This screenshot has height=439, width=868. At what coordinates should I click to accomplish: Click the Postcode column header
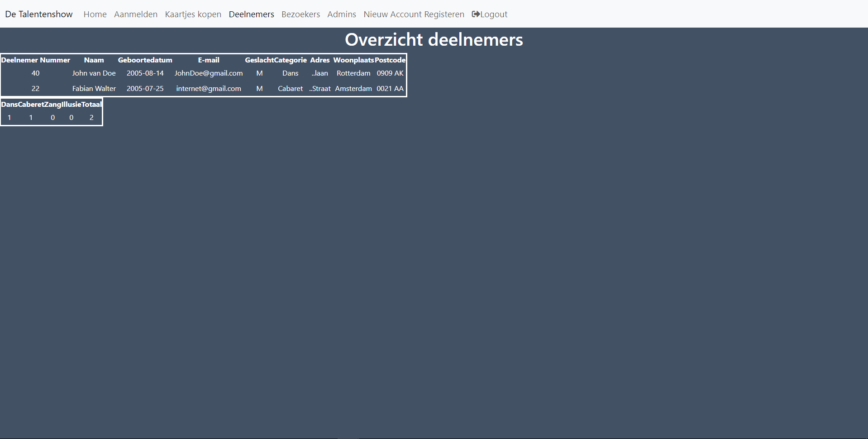coord(390,60)
